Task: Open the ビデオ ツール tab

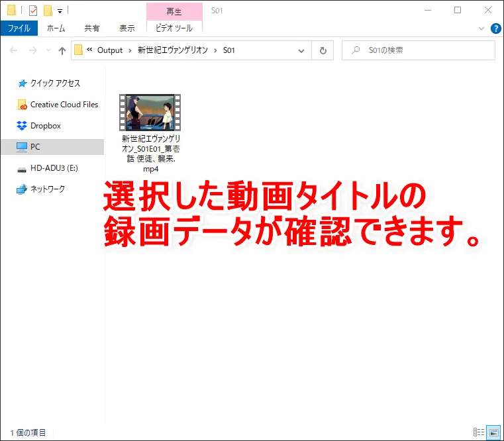Action: (174, 28)
